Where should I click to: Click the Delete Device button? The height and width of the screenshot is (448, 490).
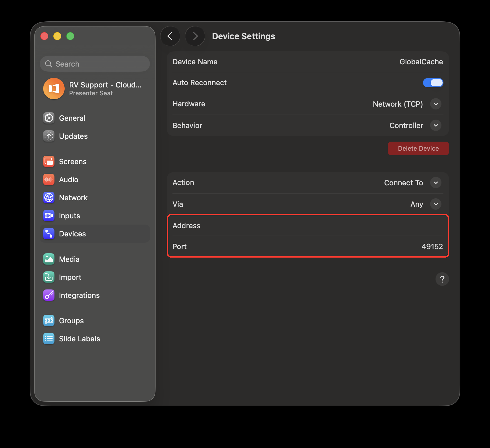(x=418, y=148)
